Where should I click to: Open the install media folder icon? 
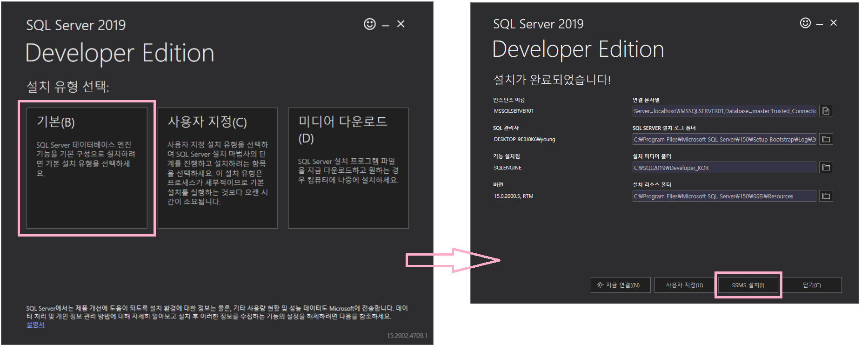tap(826, 168)
